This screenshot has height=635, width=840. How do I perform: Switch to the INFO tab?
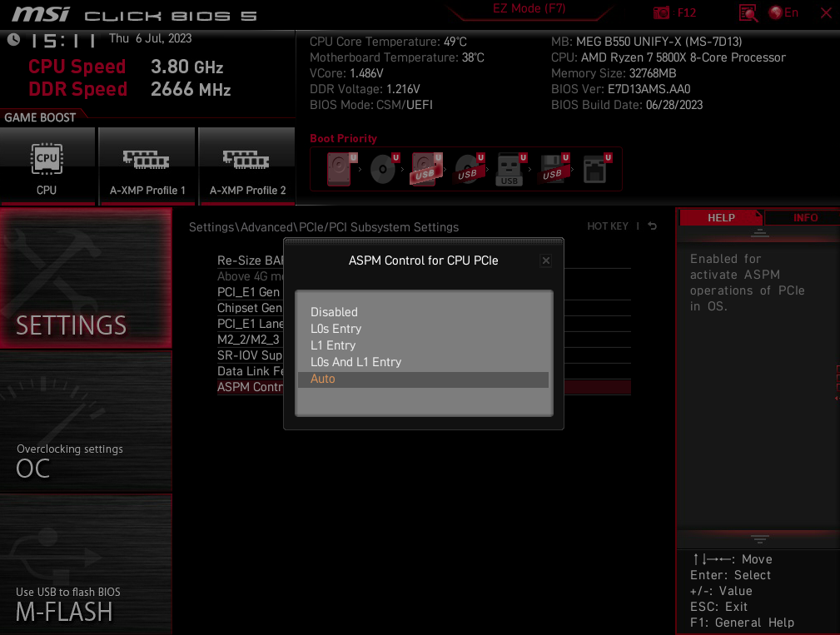pos(805,218)
